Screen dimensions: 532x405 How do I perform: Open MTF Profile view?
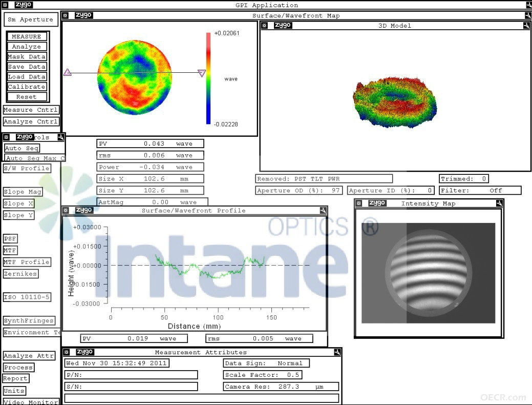[27, 262]
